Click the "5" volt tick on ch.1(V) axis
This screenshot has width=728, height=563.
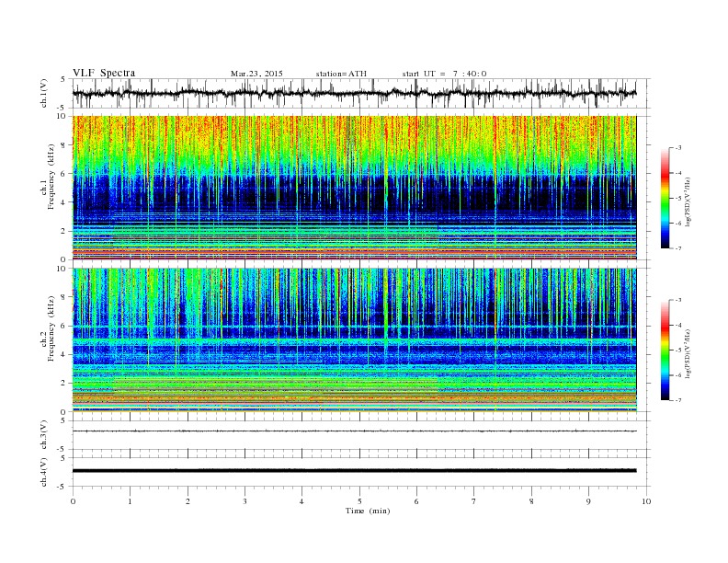63,79
